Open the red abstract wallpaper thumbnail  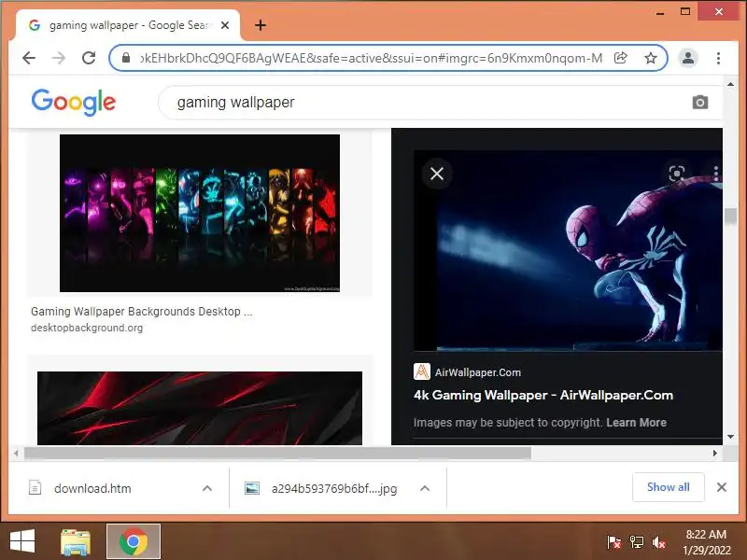click(200, 408)
